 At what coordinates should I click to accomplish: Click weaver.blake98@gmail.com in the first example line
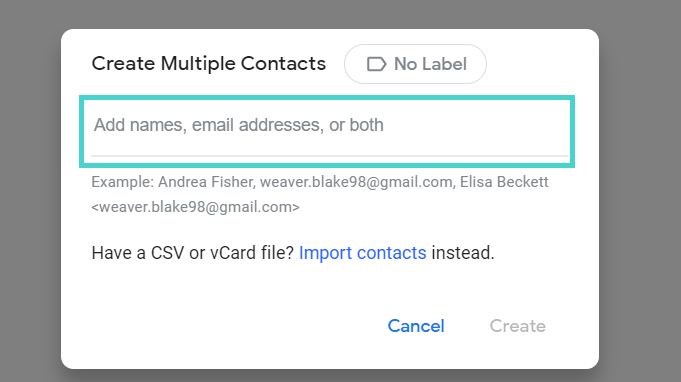click(x=357, y=182)
